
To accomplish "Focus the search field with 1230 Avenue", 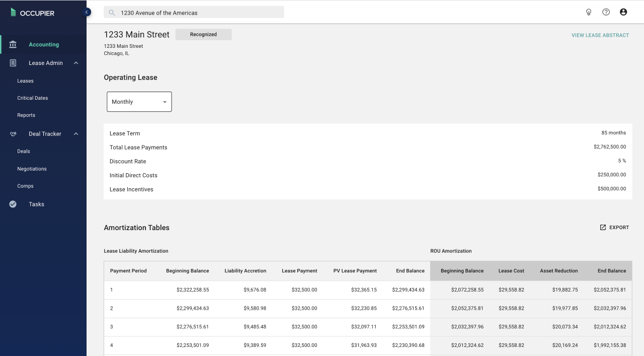I will (x=194, y=13).
